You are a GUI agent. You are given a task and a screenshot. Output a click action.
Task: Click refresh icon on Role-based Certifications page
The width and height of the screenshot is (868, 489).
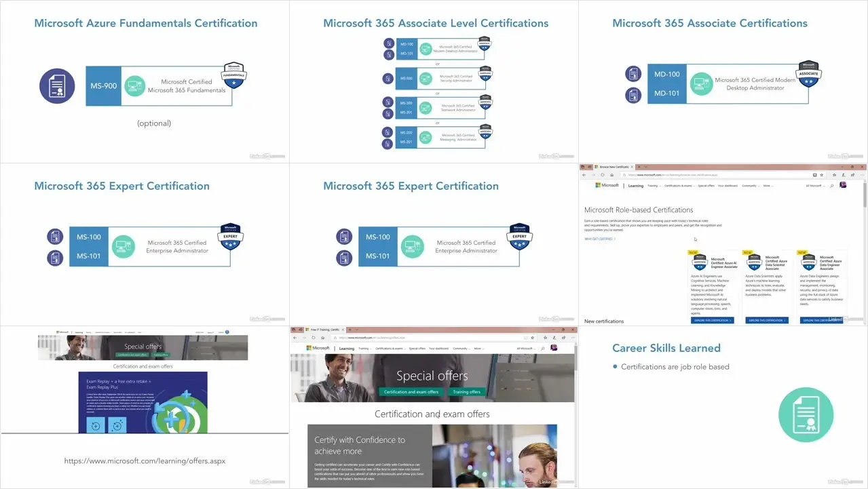(x=603, y=175)
